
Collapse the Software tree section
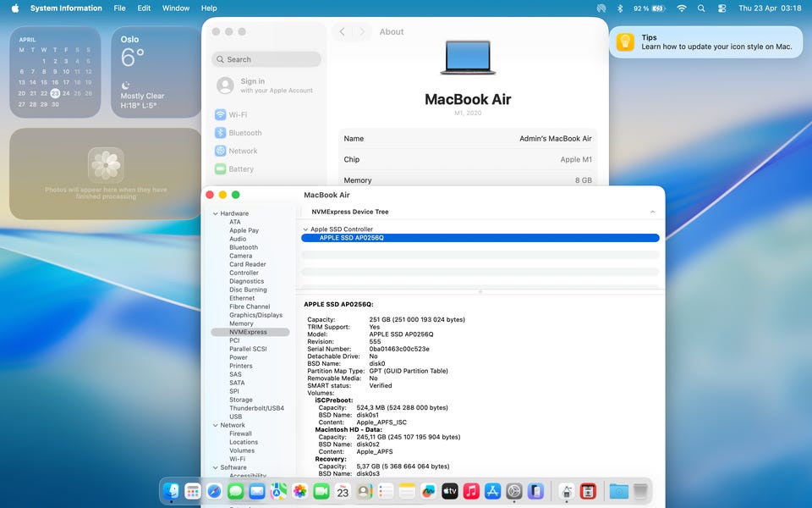tap(216, 467)
